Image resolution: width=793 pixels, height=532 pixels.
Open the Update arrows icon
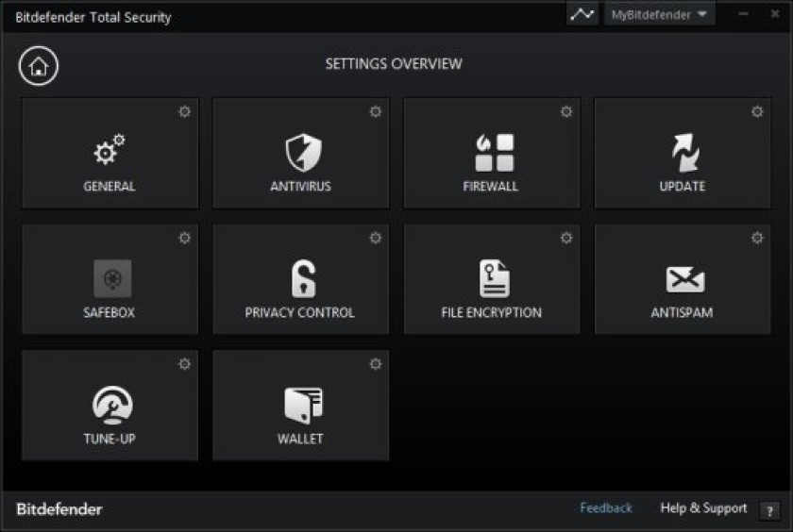tap(685, 153)
